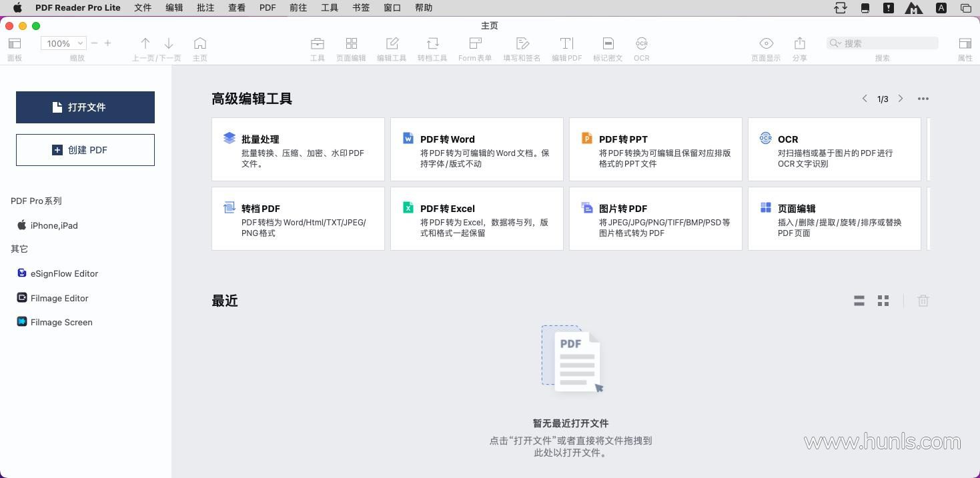Open Page Display (页面显示) eye icon
The image size is (980, 478).
click(766, 43)
